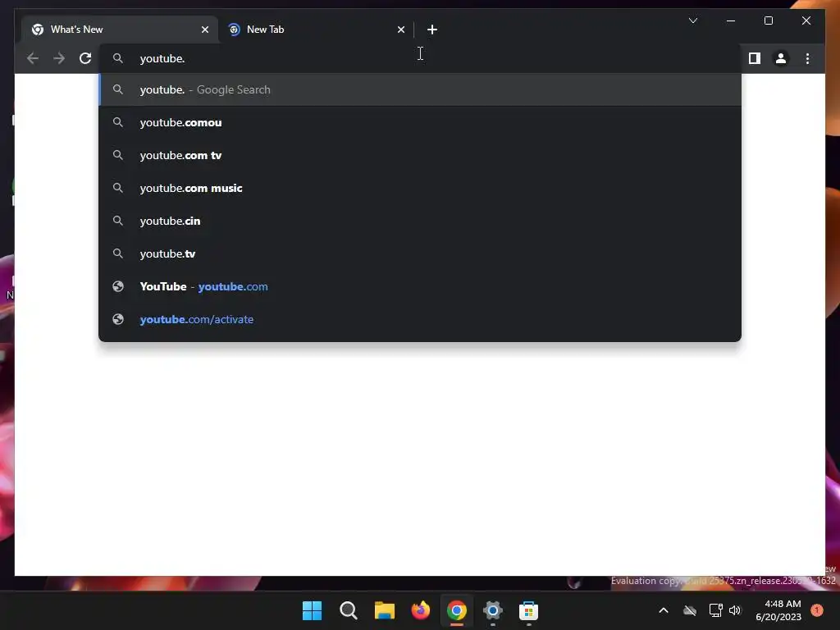The height and width of the screenshot is (630, 840).
Task: Select the youtube.comou suggestion
Action: coord(420,122)
